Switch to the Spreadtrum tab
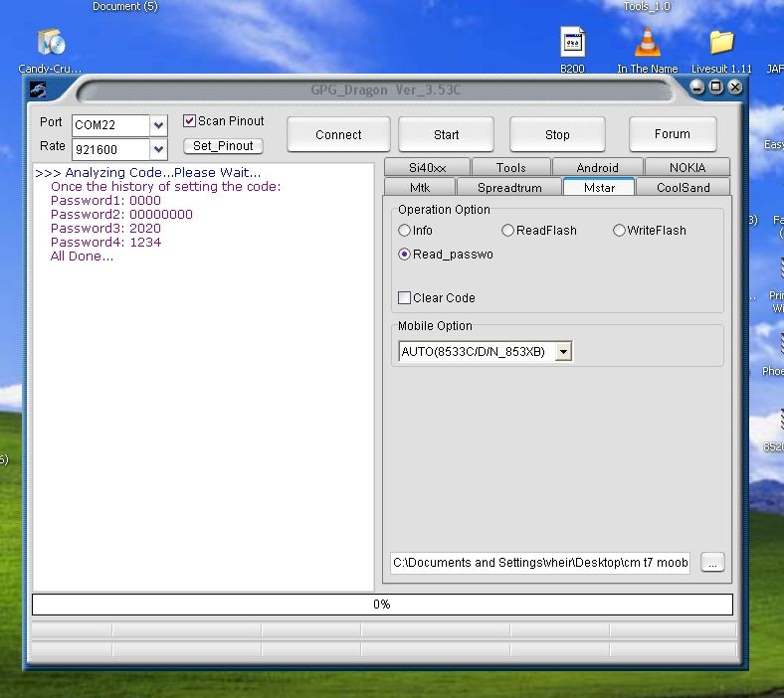Viewport: 784px width, 698px height. coord(509,188)
